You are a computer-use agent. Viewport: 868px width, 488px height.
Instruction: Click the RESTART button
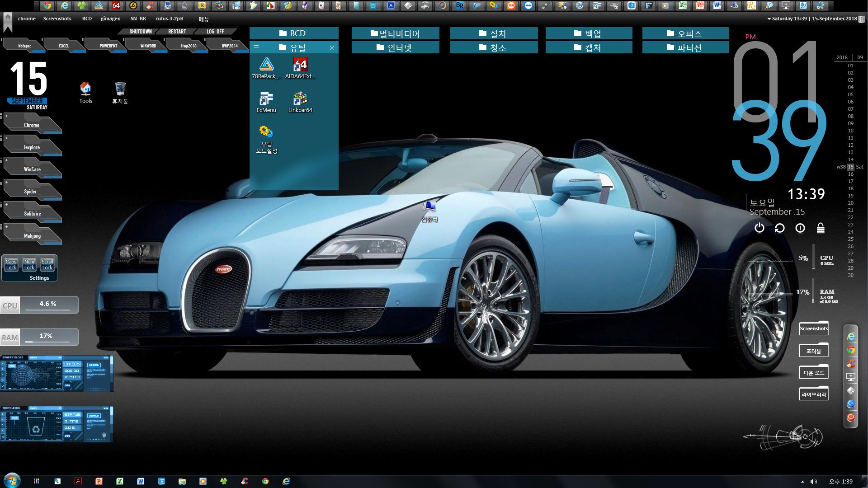(177, 32)
